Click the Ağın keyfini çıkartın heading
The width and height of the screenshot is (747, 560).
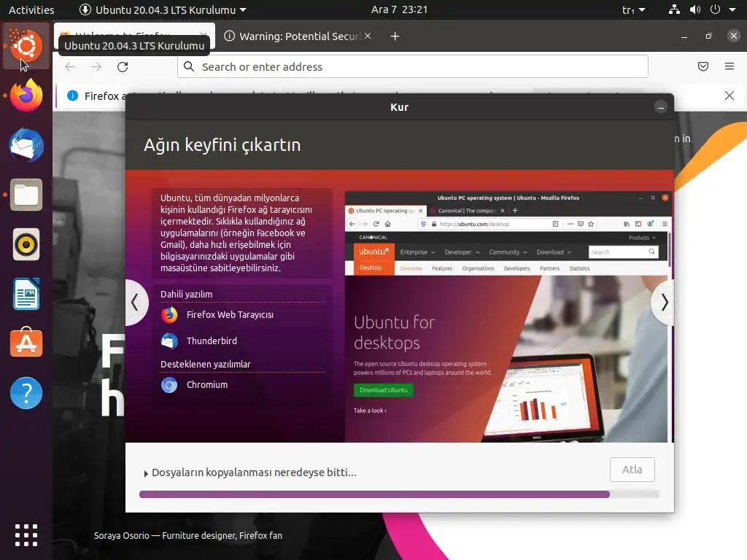coord(222,145)
